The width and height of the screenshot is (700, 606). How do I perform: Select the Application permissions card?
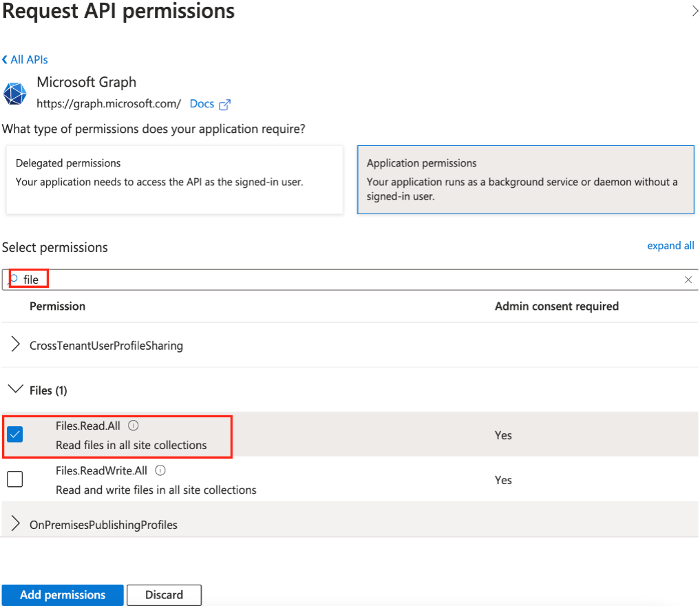(525, 180)
